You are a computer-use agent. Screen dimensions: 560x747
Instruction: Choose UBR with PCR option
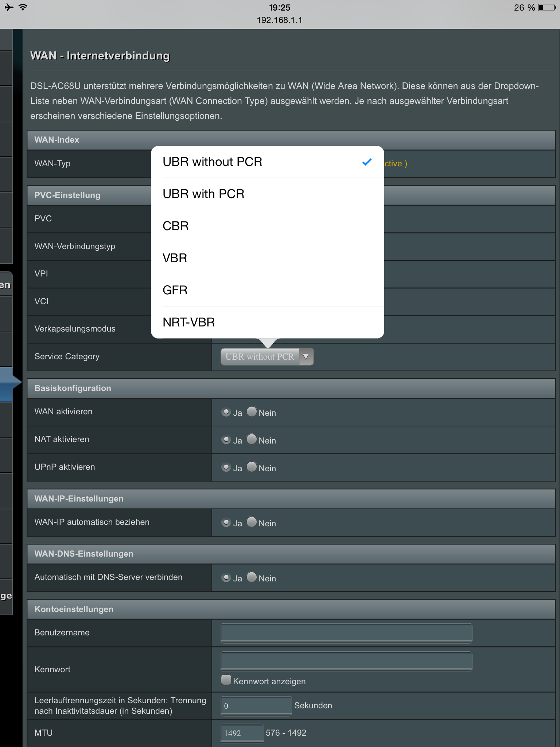267,194
